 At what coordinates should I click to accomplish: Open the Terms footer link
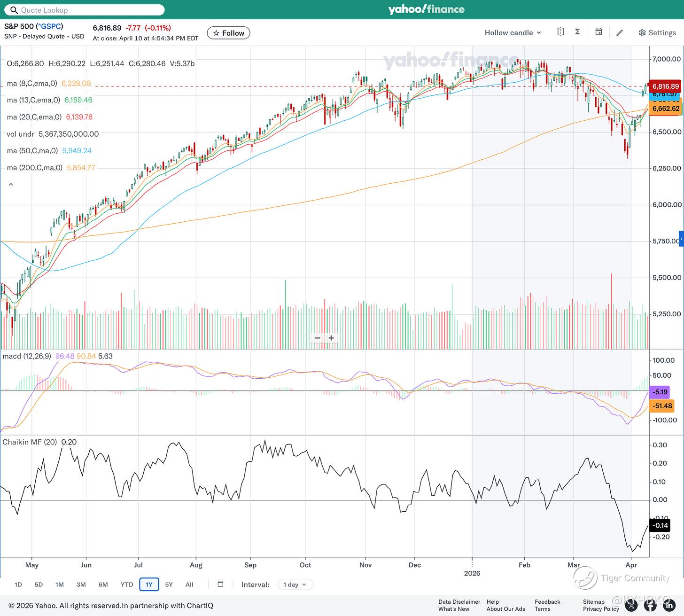click(x=543, y=609)
